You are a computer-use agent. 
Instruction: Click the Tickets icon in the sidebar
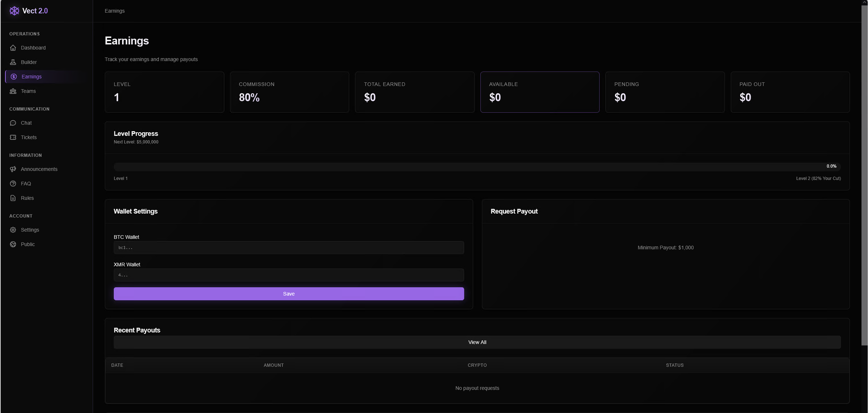pos(13,137)
